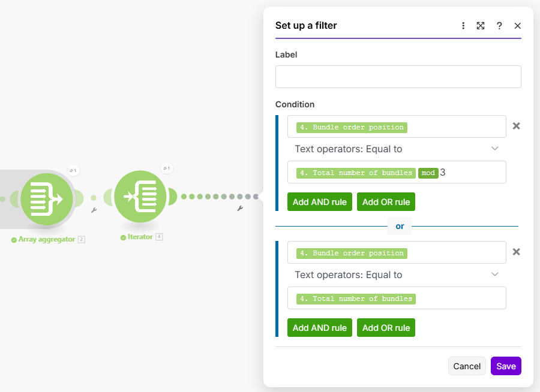Click the wrench icon after Array aggregator

coord(94,210)
